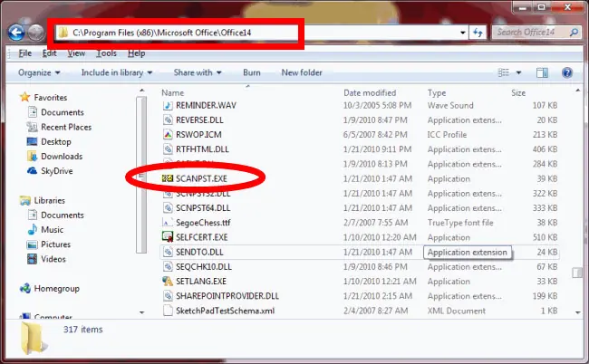Click the search magnifier icon
The image size is (589, 364).
click(x=574, y=33)
